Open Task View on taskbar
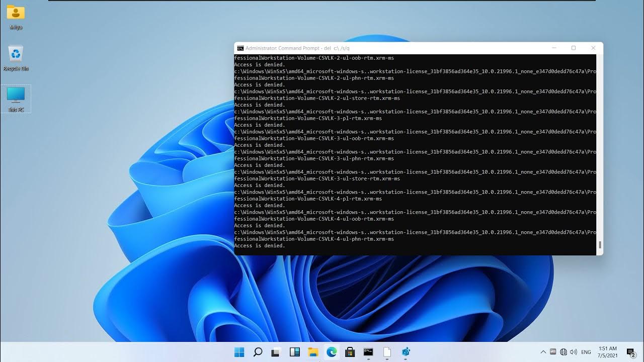This screenshot has width=644, height=362. point(276,352)
